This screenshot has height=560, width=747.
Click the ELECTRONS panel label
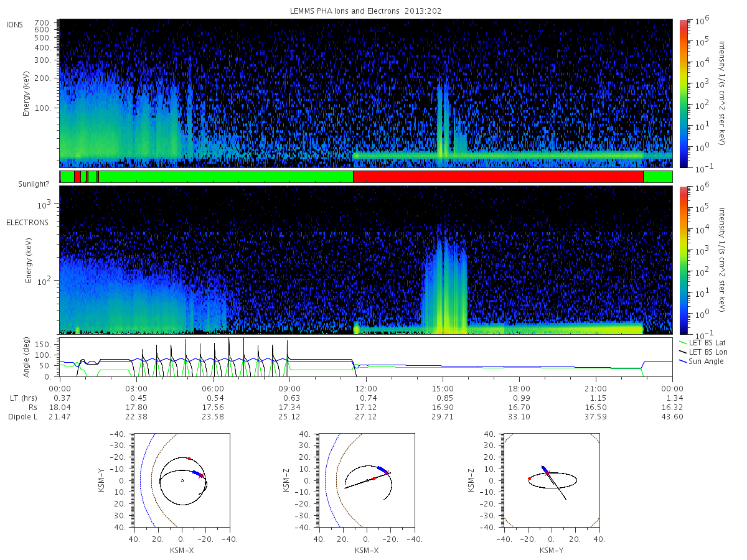27,222
